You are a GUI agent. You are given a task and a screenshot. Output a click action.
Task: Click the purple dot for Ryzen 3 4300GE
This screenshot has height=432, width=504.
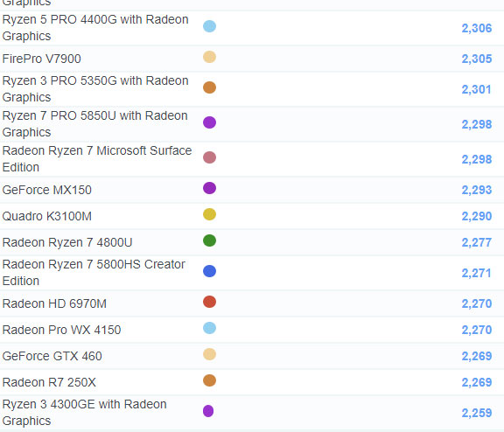(x=208, y=411)
